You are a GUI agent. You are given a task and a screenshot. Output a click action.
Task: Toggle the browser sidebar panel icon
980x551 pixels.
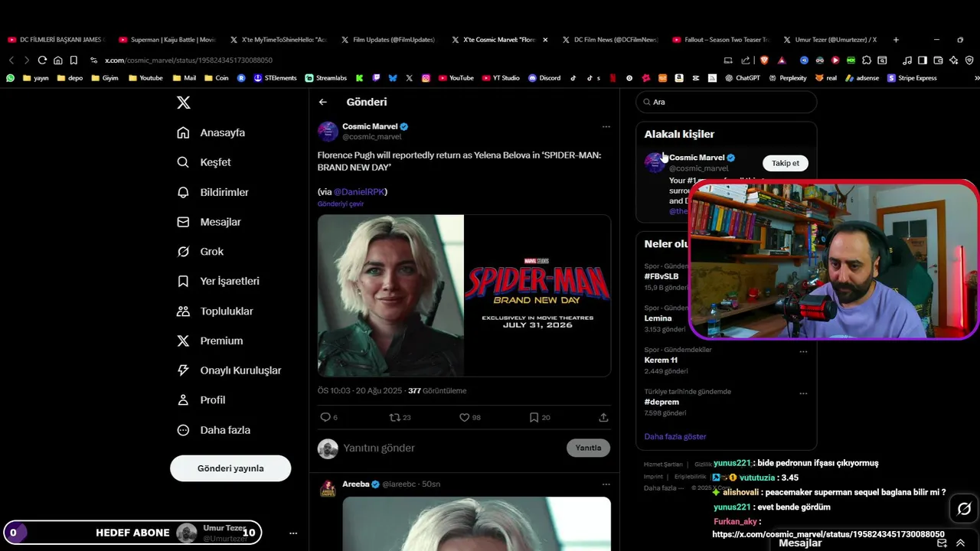point(923,60)
